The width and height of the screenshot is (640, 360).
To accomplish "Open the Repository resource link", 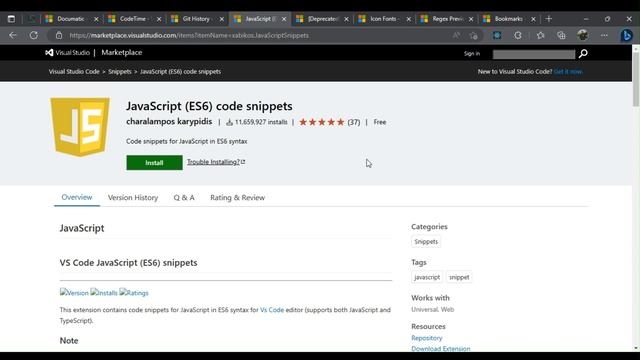I will pos(427,338).
